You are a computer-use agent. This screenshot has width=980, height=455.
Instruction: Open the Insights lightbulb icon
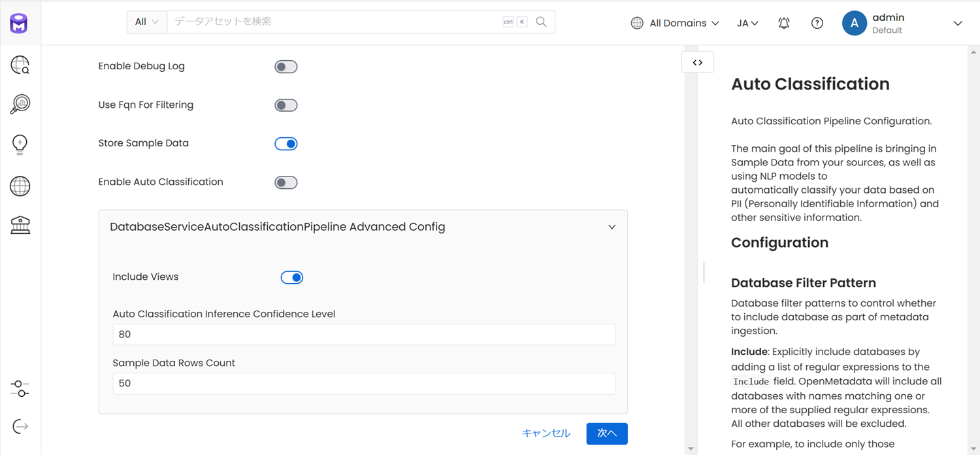click(20, 144)
